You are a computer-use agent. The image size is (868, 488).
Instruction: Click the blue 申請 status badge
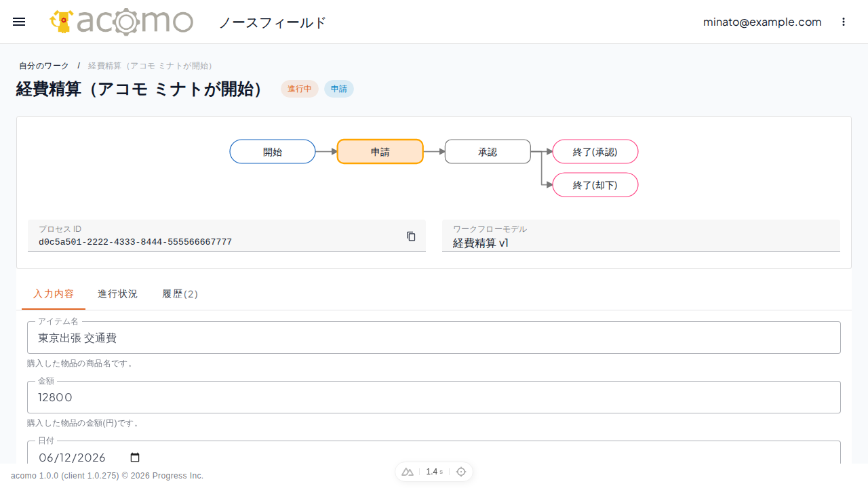[x=339, y=89]
